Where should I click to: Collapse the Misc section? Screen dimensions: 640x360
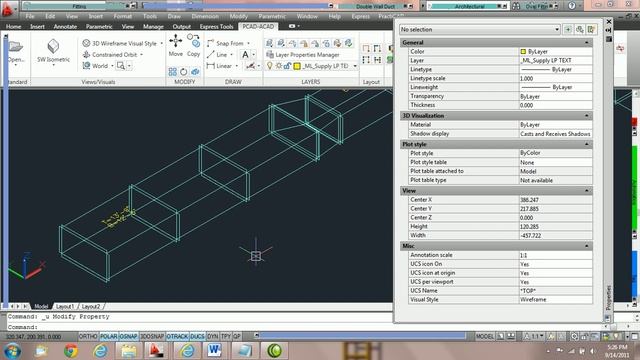tap(587, 246)
